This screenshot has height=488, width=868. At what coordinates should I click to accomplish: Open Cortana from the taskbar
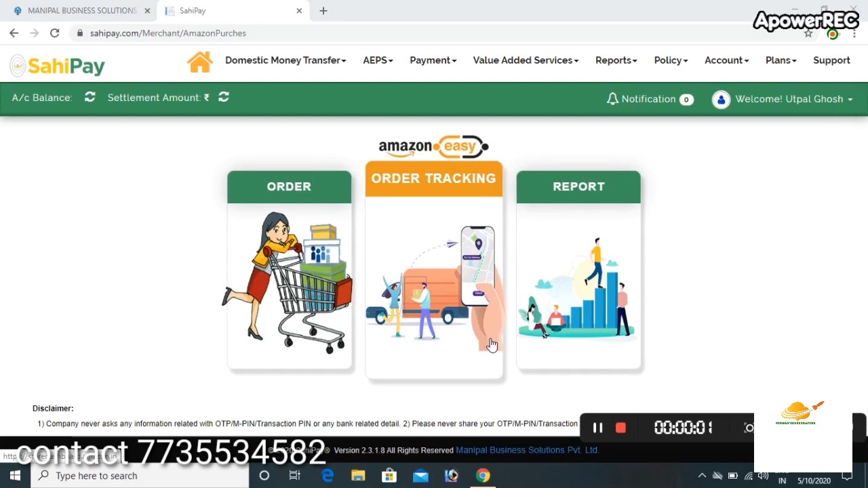tap(264, 476)
